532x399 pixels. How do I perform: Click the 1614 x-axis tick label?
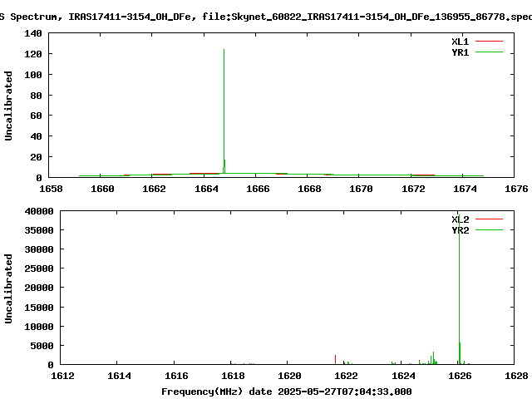pos(119,376)
